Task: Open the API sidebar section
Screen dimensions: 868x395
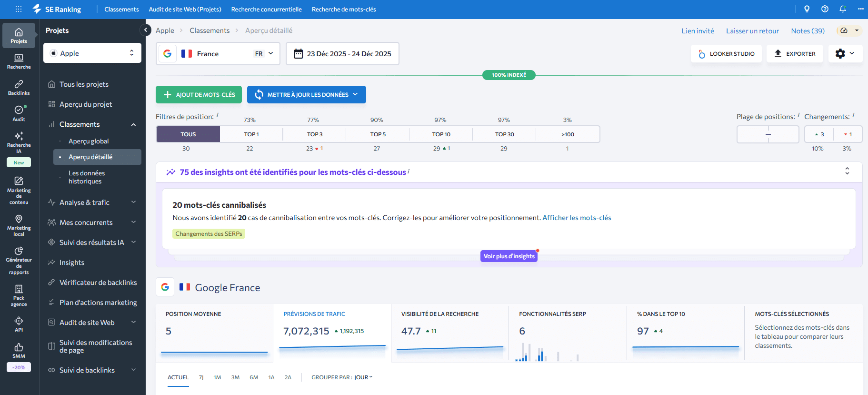Action: 19,324
